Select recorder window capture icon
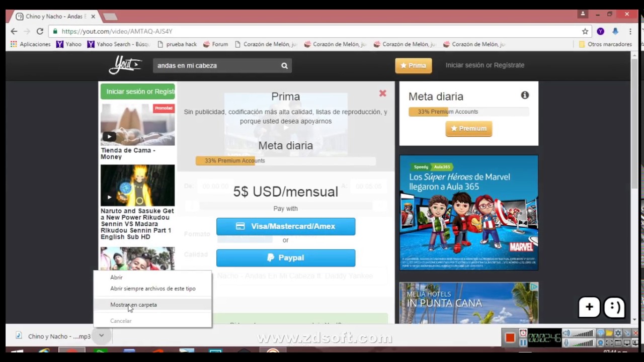This screenshot has width=644, height=362. point(618,343)
